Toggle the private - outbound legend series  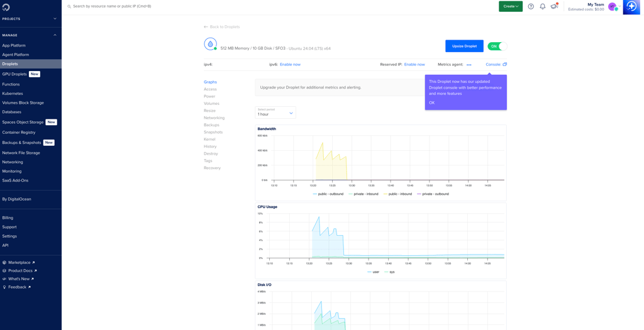(433, 194)
